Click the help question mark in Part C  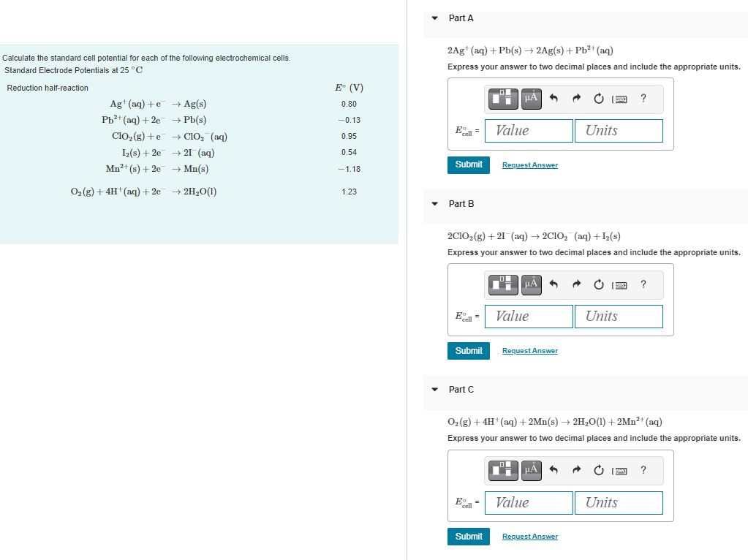(643, 470)
